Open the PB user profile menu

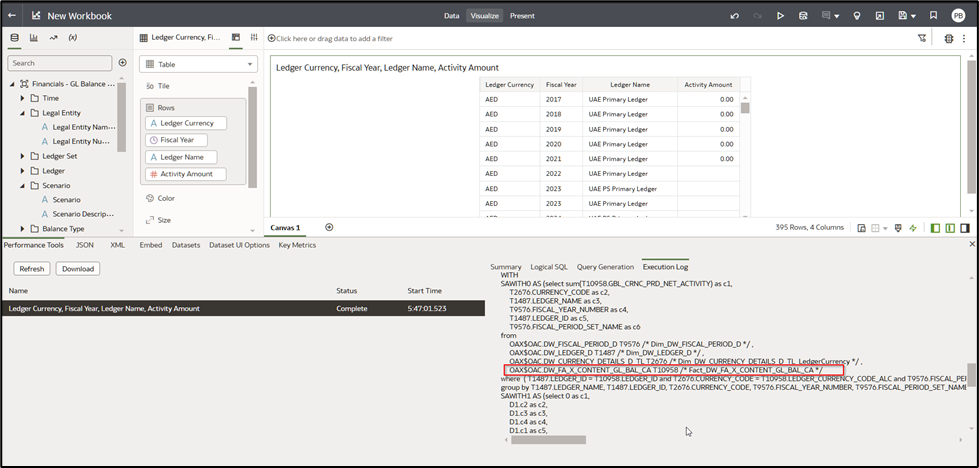958,16
